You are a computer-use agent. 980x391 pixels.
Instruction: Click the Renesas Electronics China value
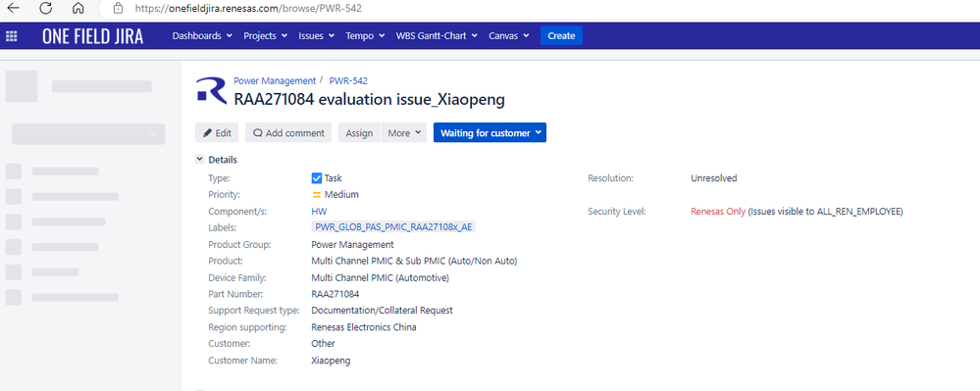(x=364, y=326)
